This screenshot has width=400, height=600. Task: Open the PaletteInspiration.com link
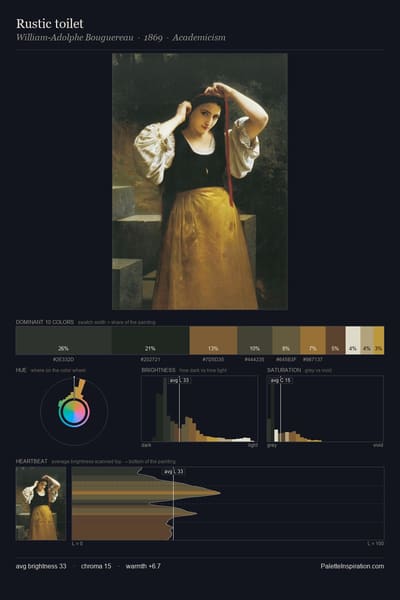click(x=352, y=566)
